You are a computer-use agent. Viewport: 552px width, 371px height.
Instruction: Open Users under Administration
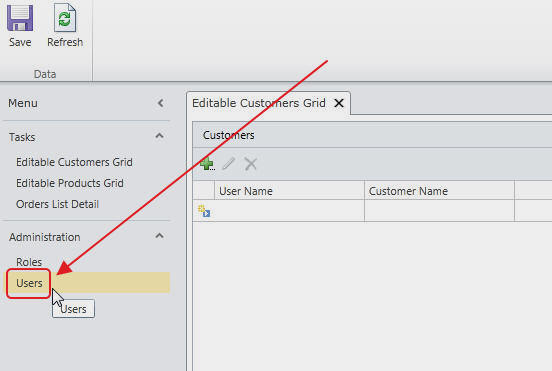(x=29, y=283)
